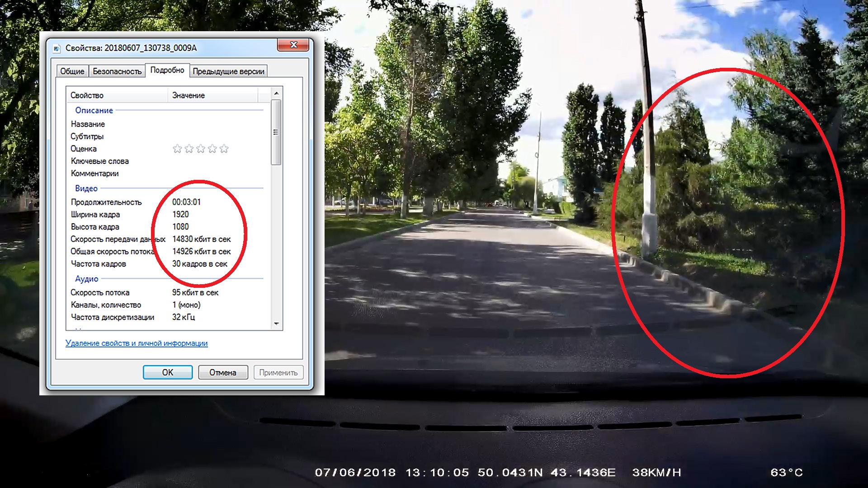Screen dimensions: 868x488
Task: Click the scrollbar thumb of properties list
Action: [x=276, y=132]
